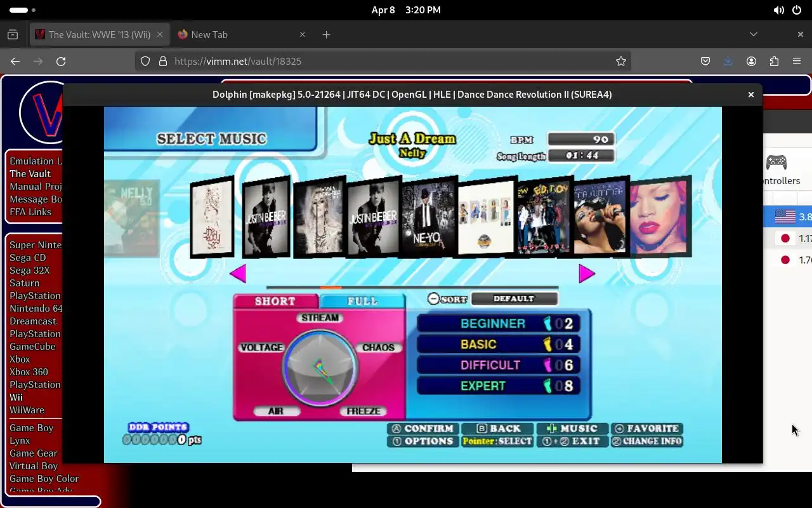Open Sega 32X link in sidebar
Viewport: 812px width, 508px height.
30,270
